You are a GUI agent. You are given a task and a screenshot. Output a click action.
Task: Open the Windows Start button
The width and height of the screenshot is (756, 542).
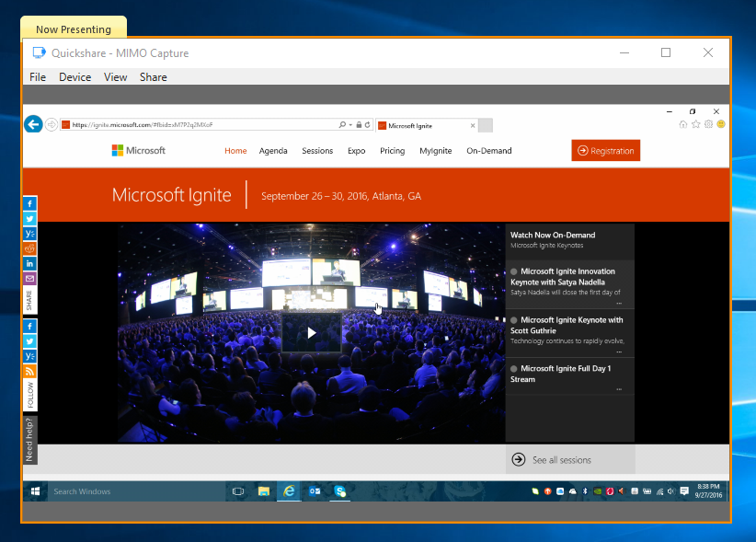35,491
